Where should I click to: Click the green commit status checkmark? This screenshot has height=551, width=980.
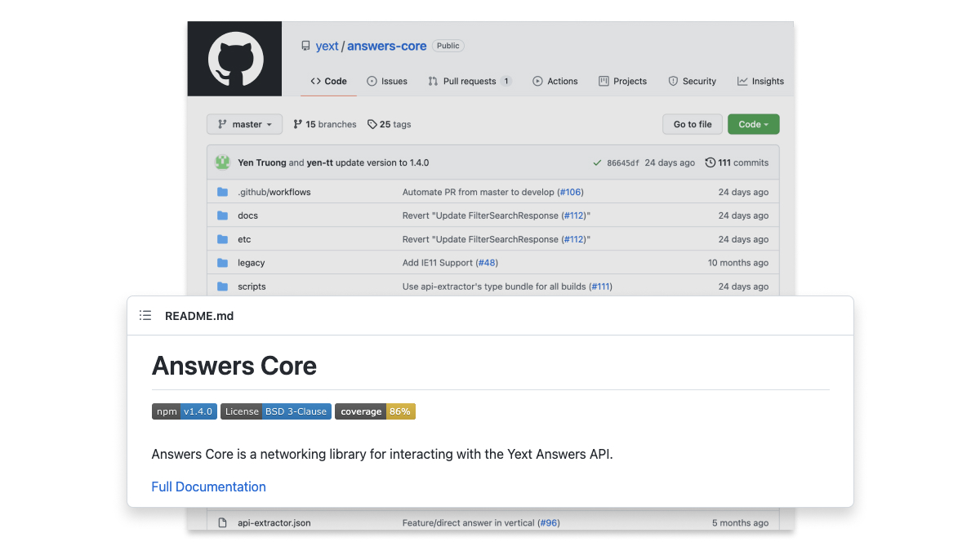coord(597,162)
